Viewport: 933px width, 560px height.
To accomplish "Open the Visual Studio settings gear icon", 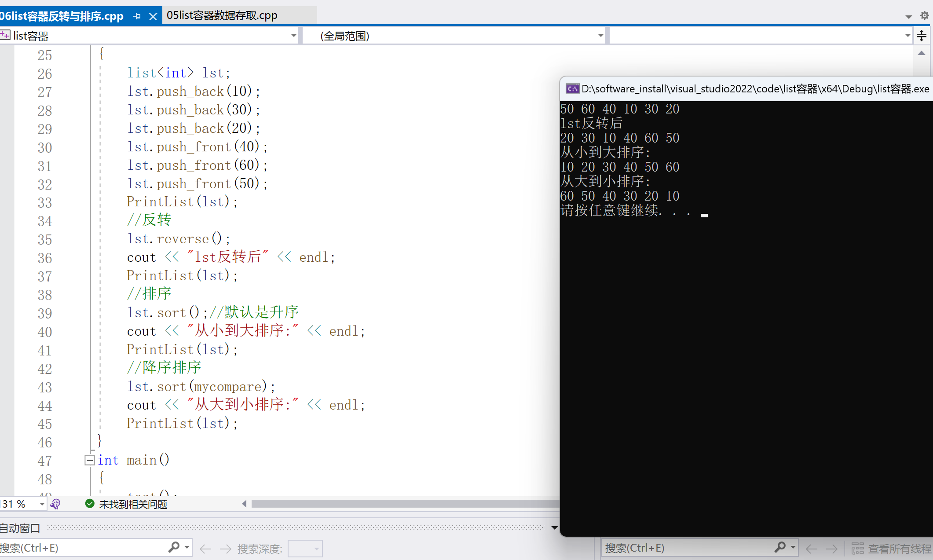I will (923, 15).
